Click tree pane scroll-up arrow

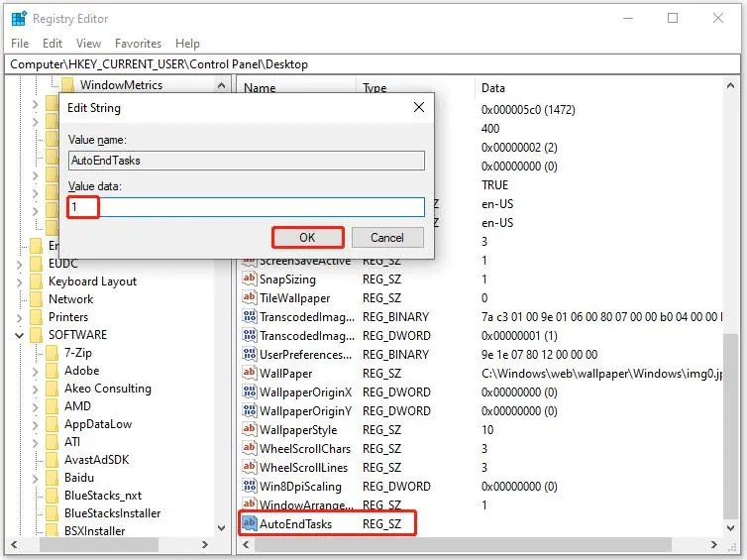click(x=221, y=86)
